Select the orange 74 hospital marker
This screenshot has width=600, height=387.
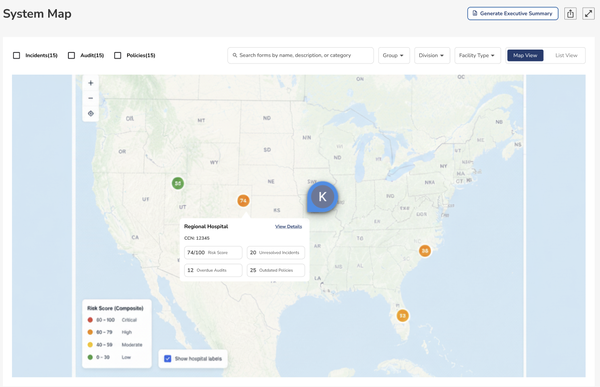pyautogui.click(x=243, y=201)
